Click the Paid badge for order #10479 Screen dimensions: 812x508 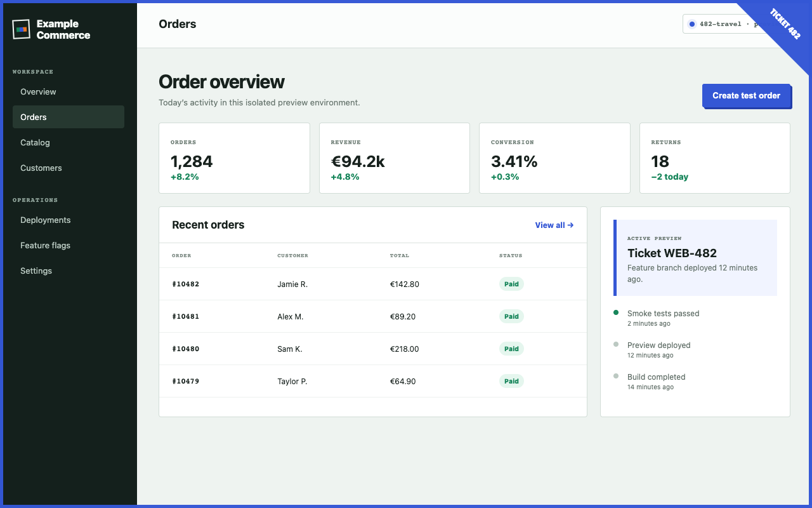point(511,381)
